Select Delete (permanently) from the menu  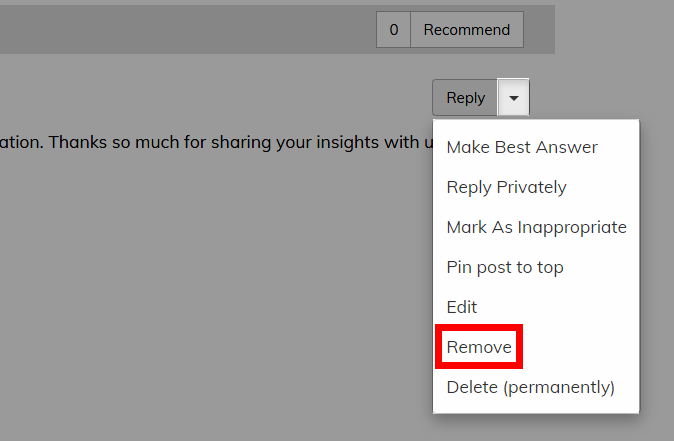(530, 387)
